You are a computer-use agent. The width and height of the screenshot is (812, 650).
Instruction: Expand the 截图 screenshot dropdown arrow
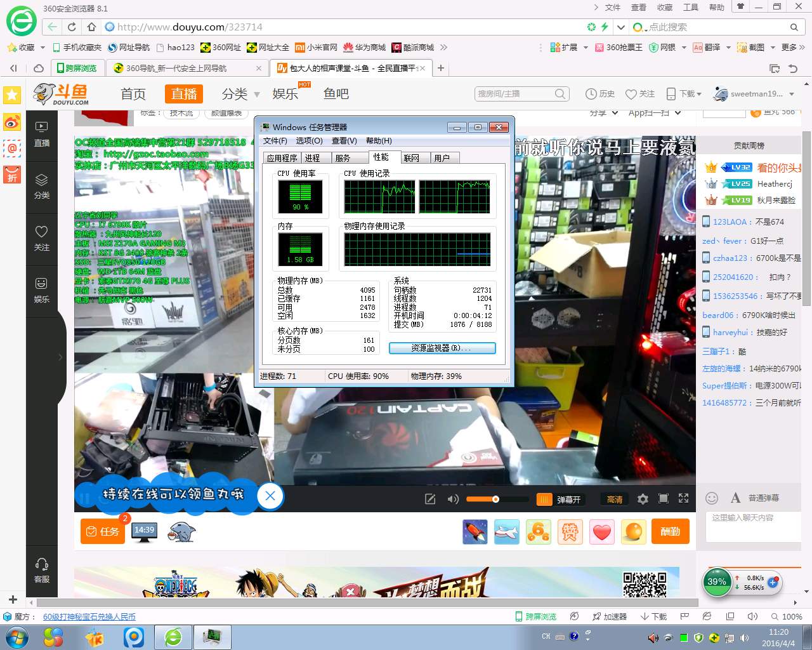click(773, 48)
